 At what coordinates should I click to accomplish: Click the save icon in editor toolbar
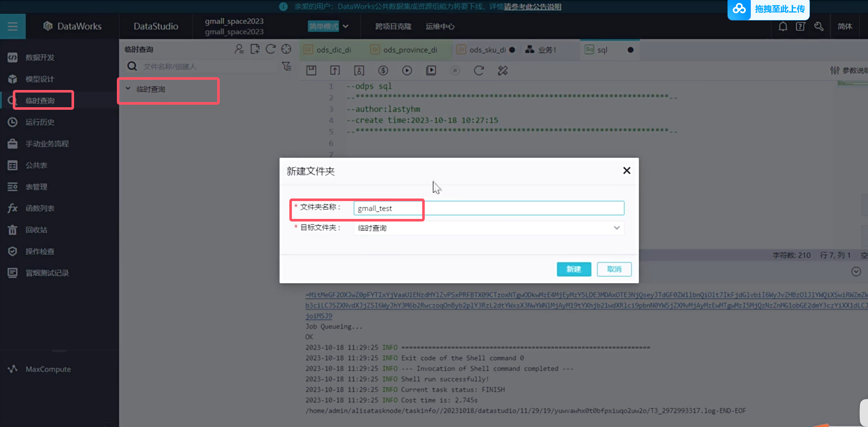(311, 71)
